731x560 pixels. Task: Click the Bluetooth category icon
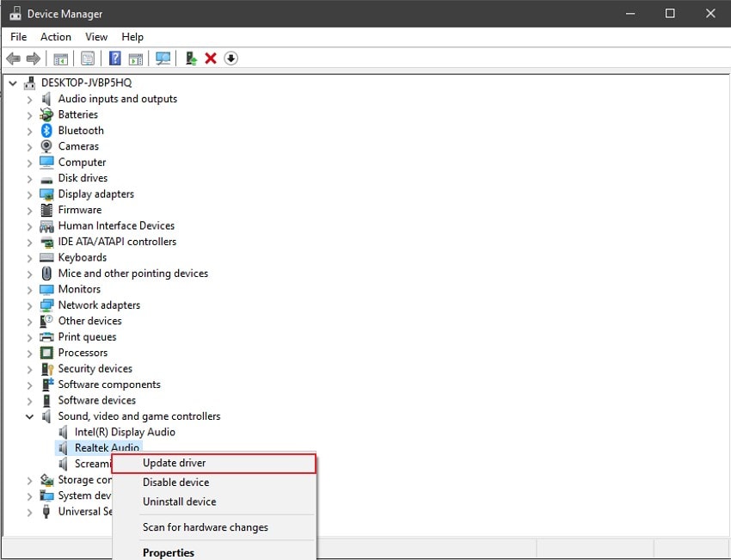click(x=46, y=130)
